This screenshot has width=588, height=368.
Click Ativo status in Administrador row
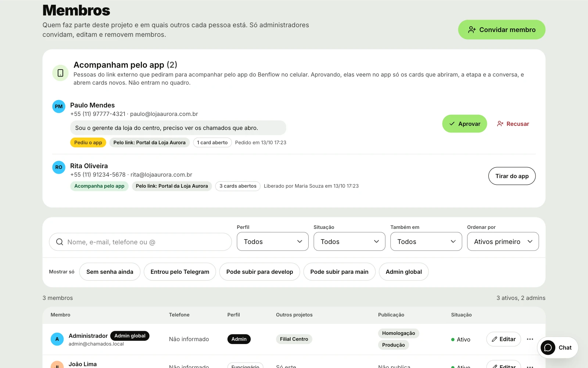pos(461,339)
